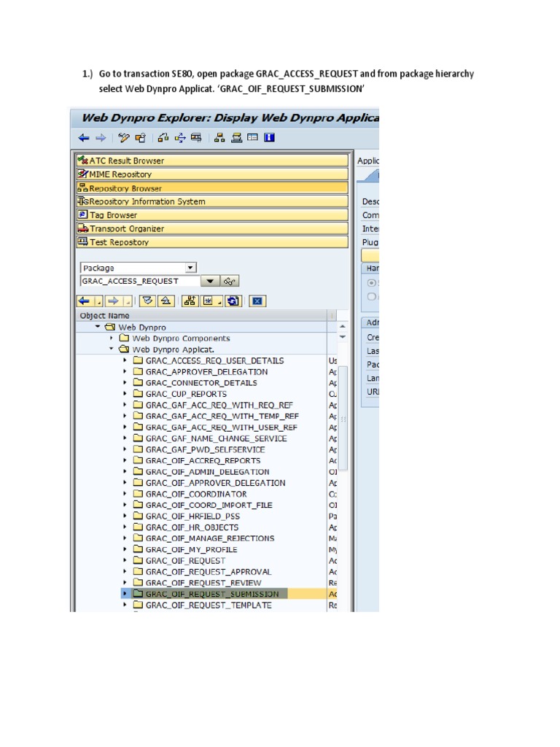The width and height of the screenshot is (560, 747).
Task: Click the Superordinate Object List icon
Action: [190, 301]
